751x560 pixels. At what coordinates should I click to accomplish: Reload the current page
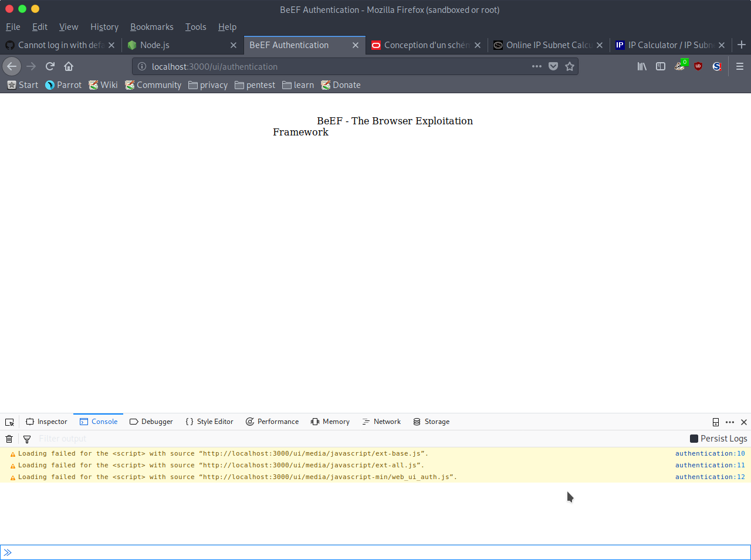tap(50, 66)
